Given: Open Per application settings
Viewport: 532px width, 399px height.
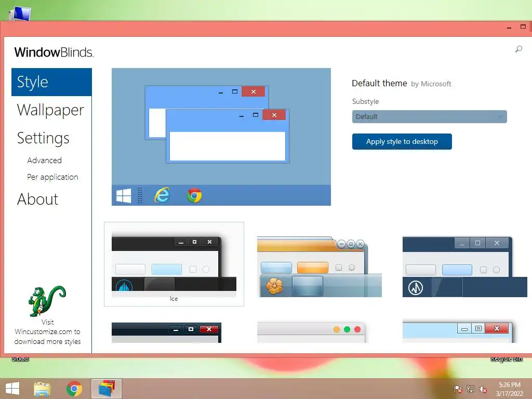Looking at the screenshot, I should coord(52,177).
